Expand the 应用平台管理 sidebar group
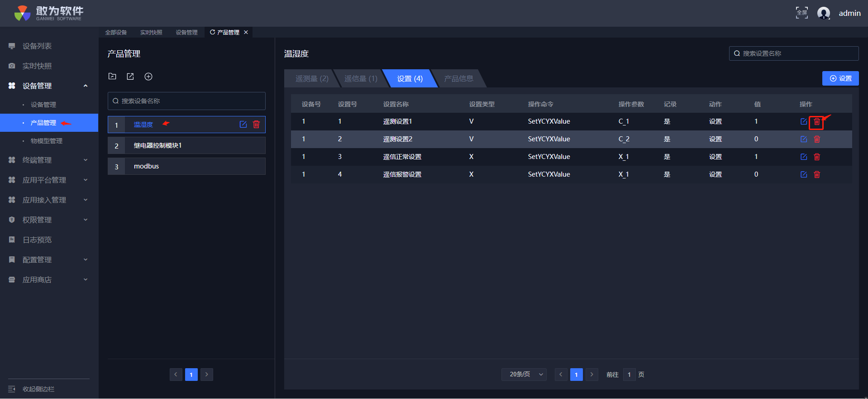The width and height of the screenshot is (868, 399). (49, 180)
